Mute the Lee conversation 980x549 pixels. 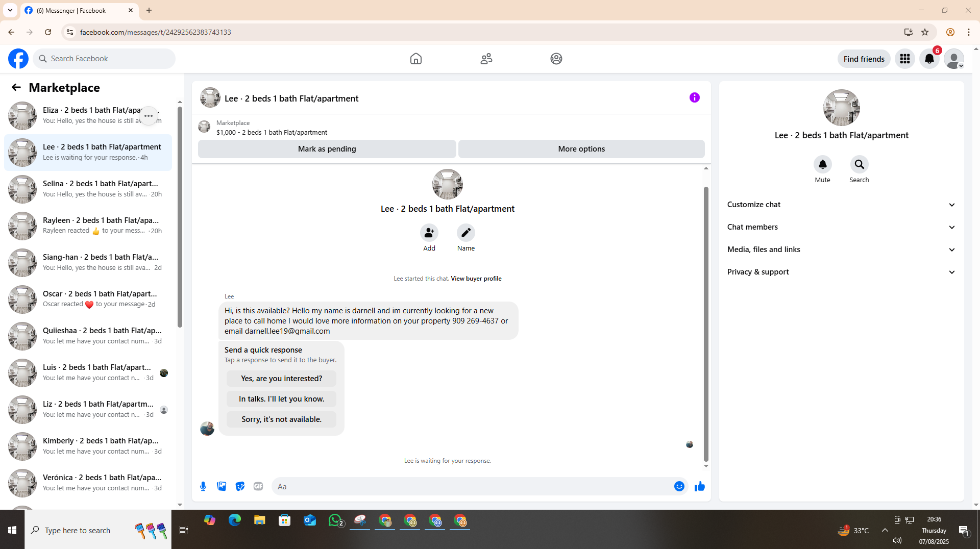823,164
